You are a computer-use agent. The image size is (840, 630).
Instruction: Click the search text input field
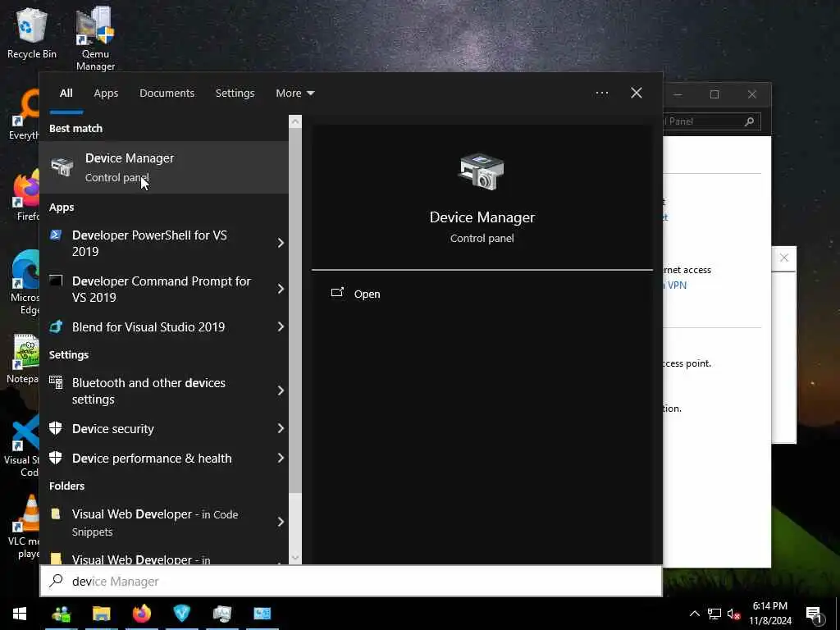(351, 581)
